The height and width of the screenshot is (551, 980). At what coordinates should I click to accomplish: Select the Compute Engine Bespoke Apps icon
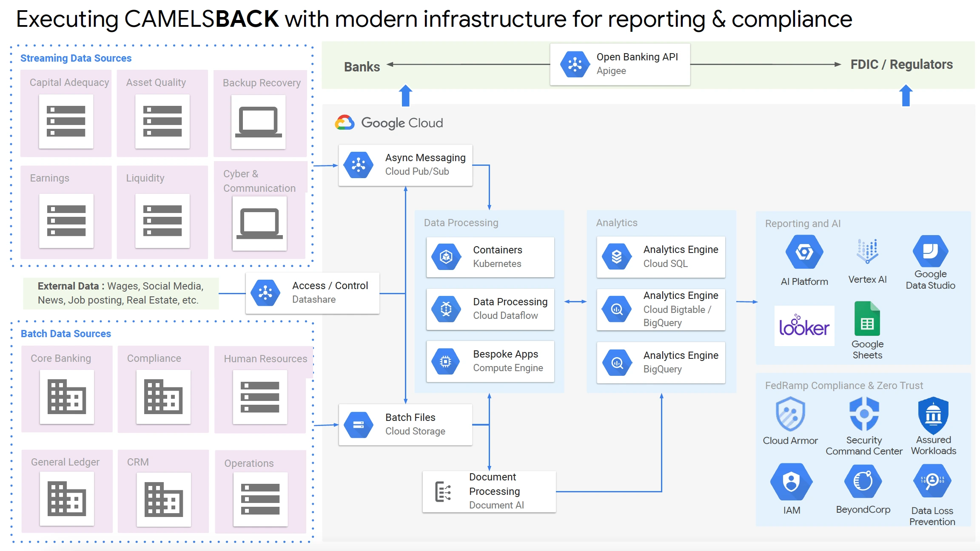point(446,361)
